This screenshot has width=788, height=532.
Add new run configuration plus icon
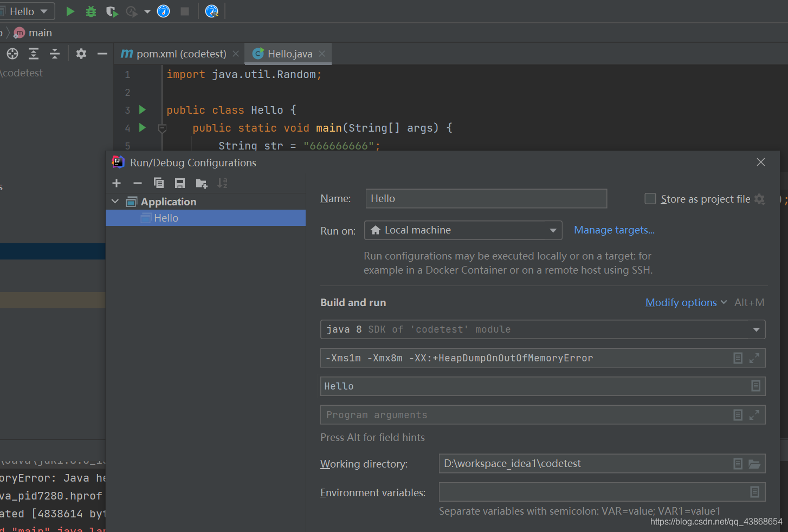click(x=117, y=183)
